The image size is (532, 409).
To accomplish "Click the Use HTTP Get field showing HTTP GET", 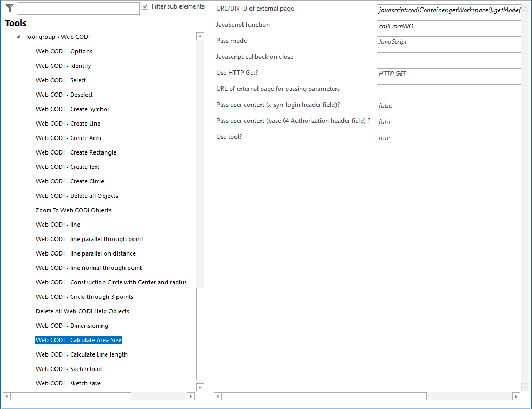I will [449, 74].
